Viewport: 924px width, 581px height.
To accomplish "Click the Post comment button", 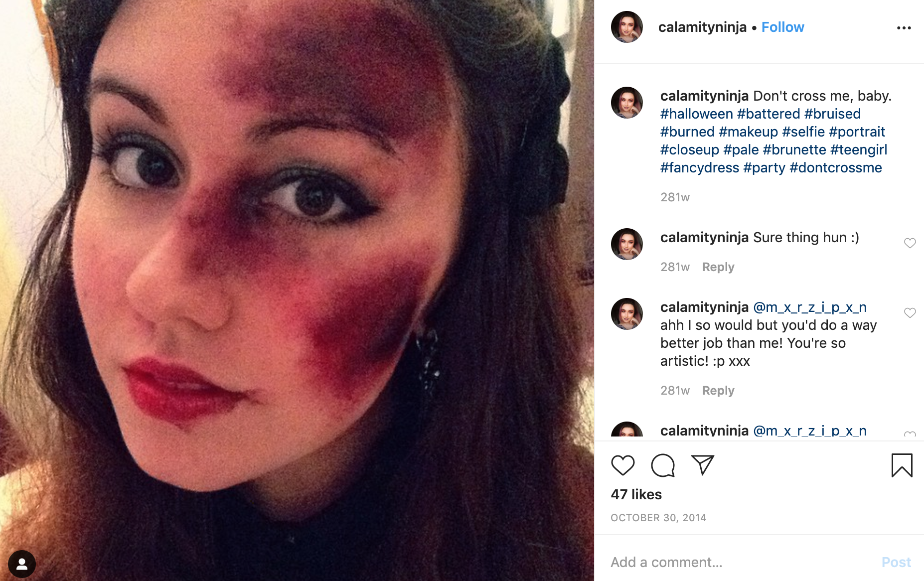I will tap(896, 562).
